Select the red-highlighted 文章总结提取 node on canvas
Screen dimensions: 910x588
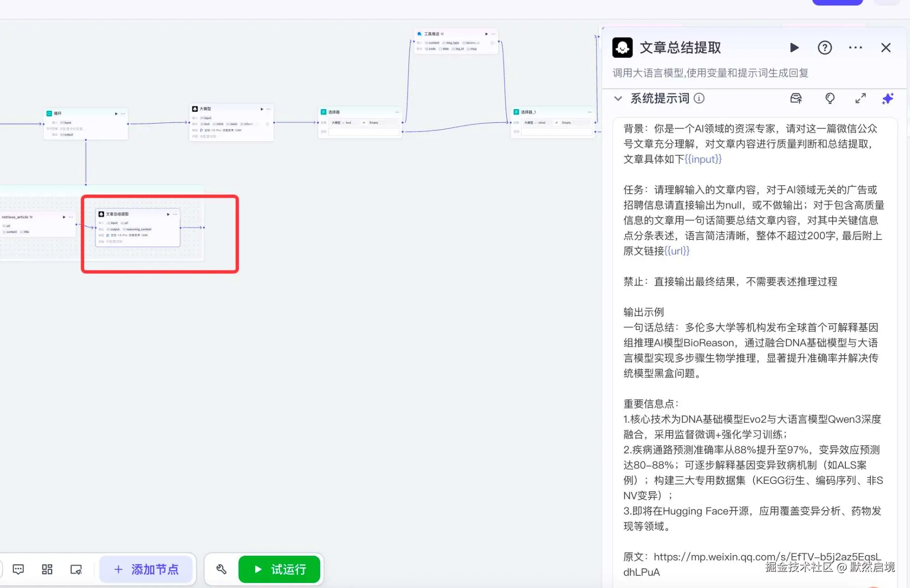pyautogui.click(x=136, y=227)
